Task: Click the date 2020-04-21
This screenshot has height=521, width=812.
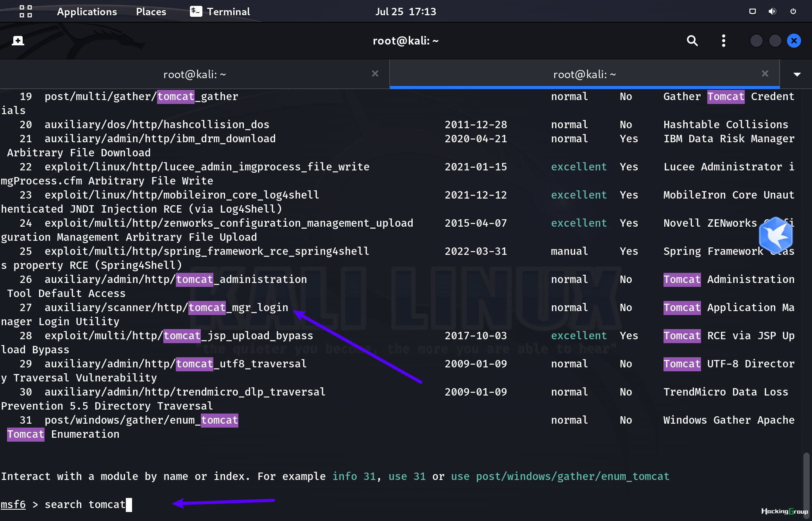Action: (x=476, y=139)
